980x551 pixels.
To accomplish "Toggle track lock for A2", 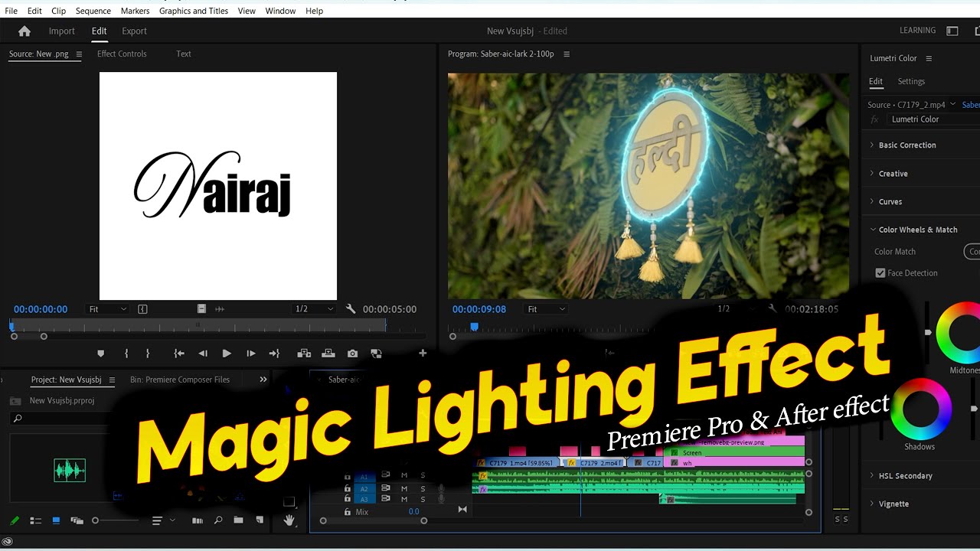I will pyautogui.click(x=348, y=488).
